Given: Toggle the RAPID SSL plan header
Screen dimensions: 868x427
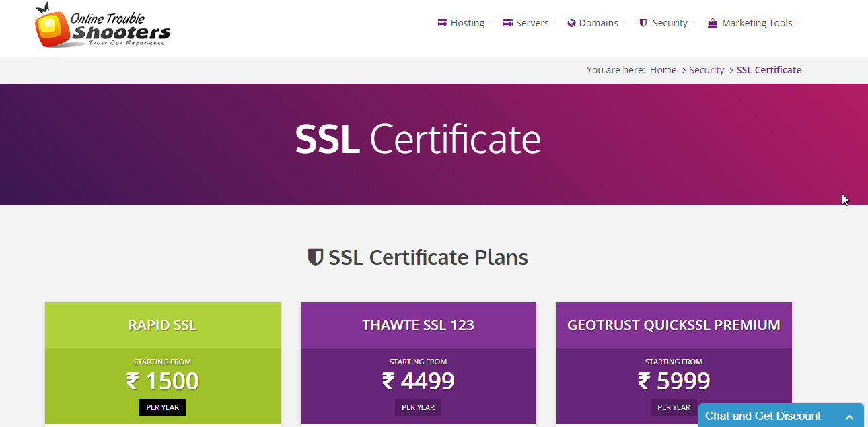Looking at the screenshot, I should tap(162, 324).
